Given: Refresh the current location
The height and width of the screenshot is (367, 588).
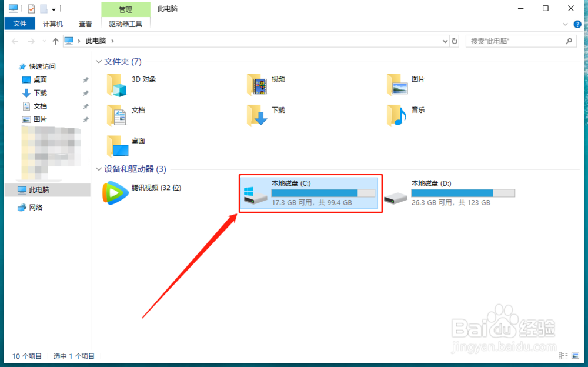Looking at the screenshot, I should [455, 41].
